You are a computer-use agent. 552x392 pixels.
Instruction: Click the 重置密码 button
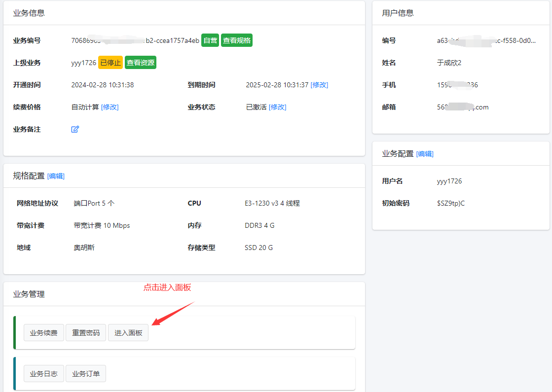[86, 333]
